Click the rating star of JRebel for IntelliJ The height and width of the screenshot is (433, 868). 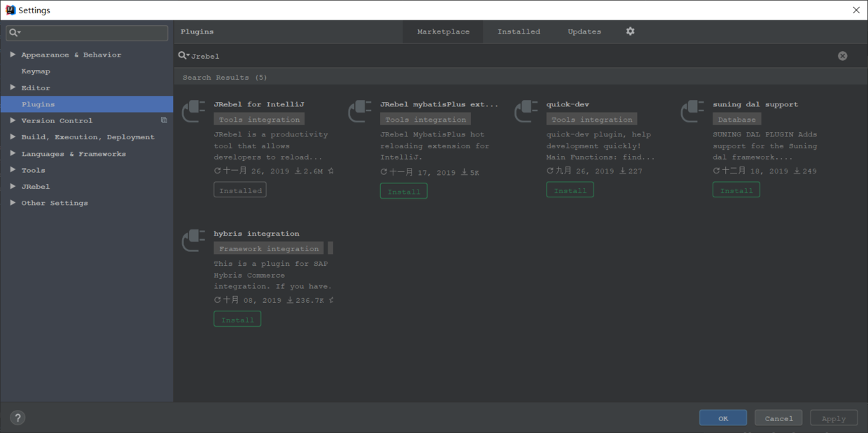coord(331,171)
